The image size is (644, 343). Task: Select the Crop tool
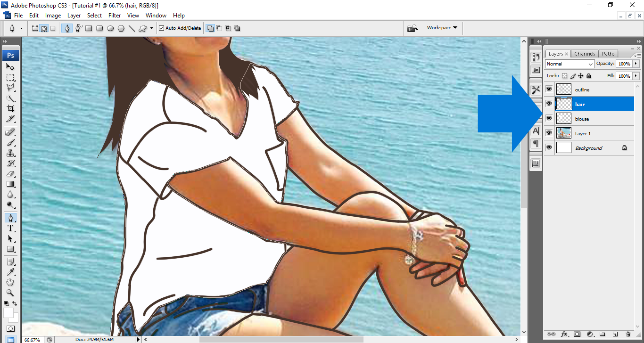(x=10, y=108)
